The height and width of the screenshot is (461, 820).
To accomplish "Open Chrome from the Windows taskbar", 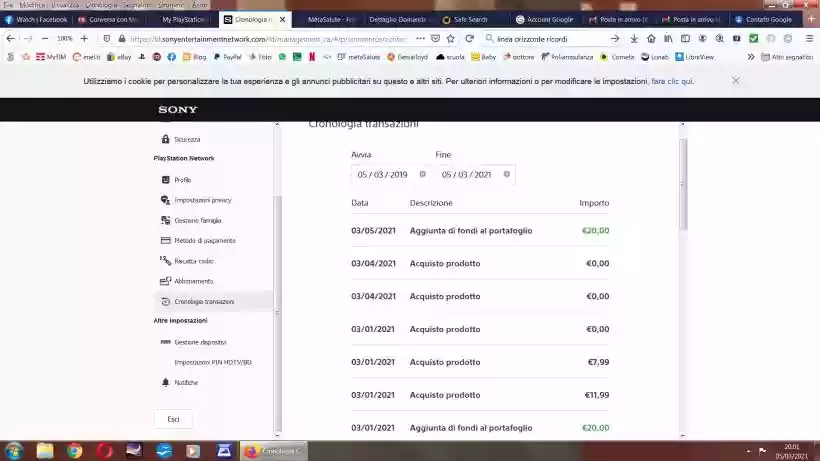I will (x=74, y=451).
